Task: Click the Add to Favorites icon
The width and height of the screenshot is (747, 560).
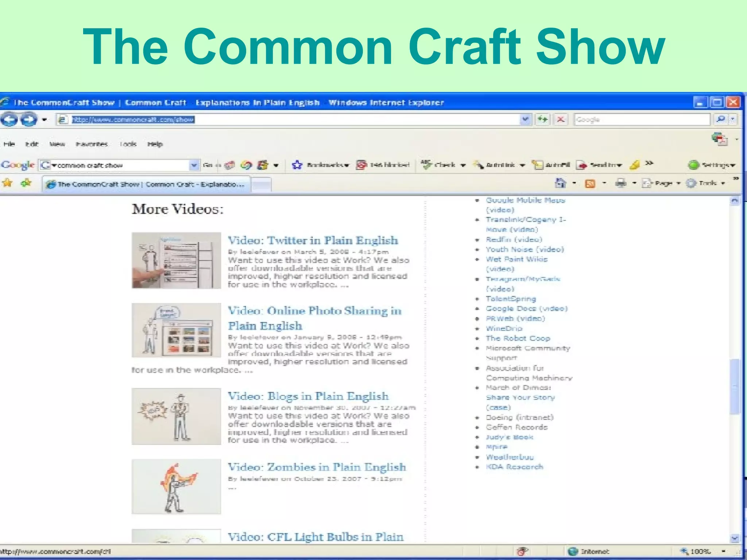Action: point(26,183)
